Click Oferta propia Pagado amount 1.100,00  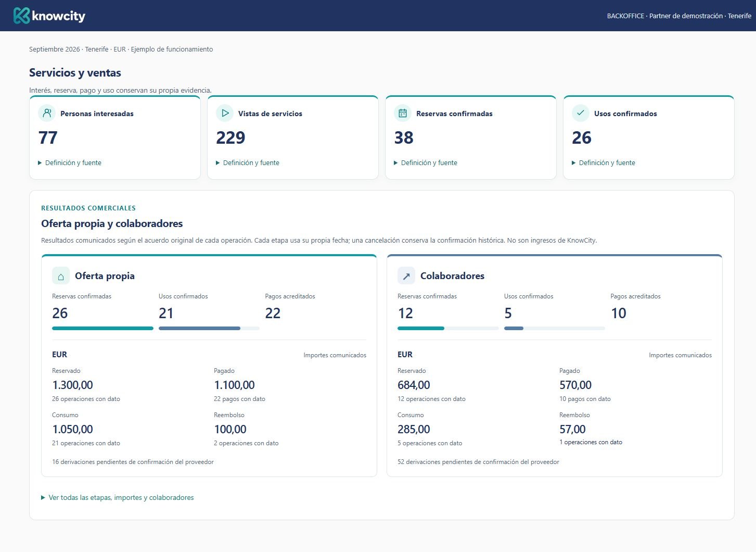click(234, 385)
